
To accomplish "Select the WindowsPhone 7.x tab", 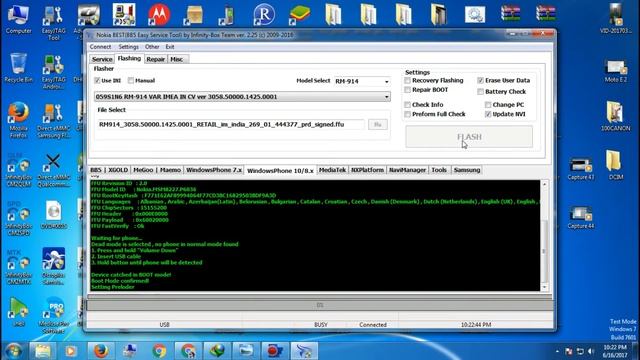I will [x=214, y=170].
